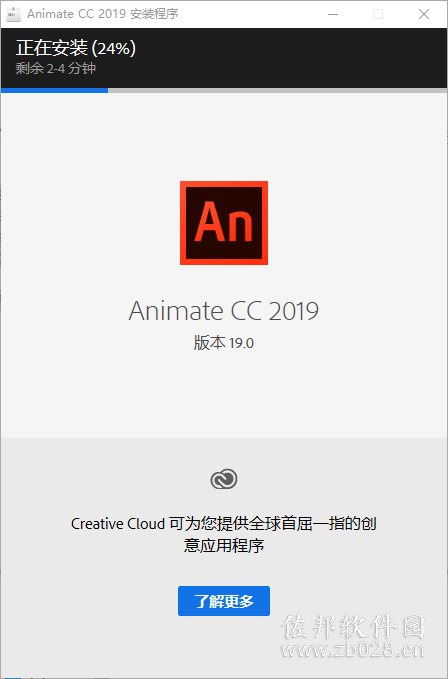Image resolution: width=448 pixels, height=679 pixels.
Task: Select the 正在安装 (24%) heading
Action: click(76, 48)
